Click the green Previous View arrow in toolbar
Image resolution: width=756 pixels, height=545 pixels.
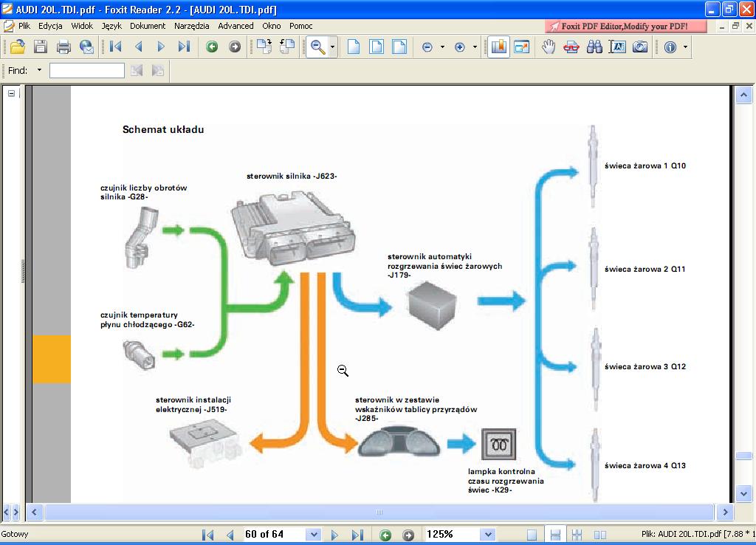pyautogui.click(x=212, y=47)
